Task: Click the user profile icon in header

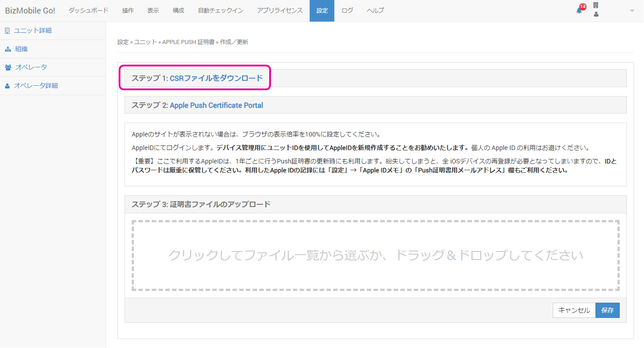Action: 596,14
